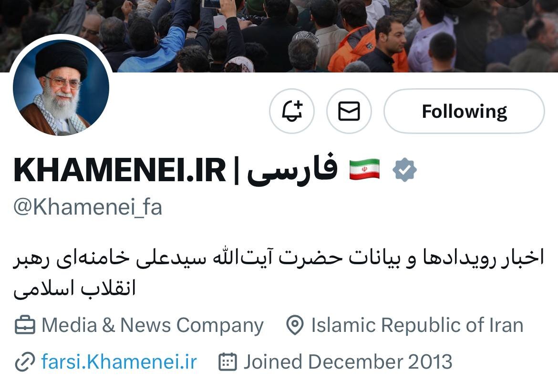
Task: Click the gray verified badge next to the name
Action: click(404, 170)
